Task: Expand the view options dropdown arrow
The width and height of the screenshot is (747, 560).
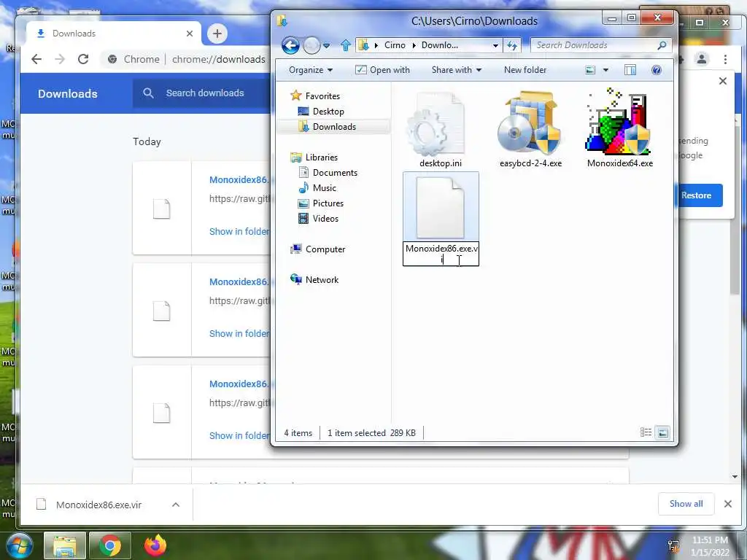Action: point(605,70)
